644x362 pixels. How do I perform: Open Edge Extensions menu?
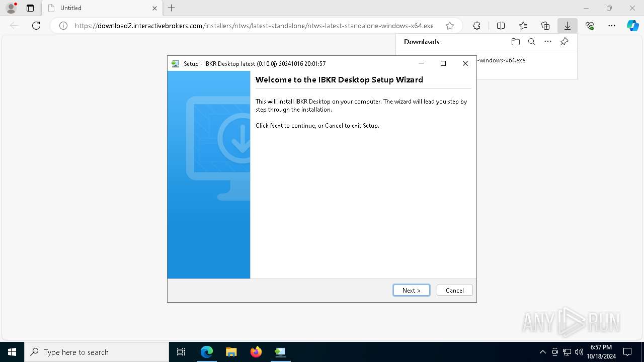tap(476, 26)
